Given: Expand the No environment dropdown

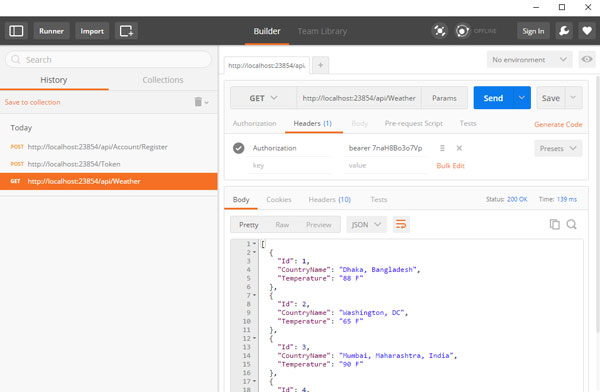Looking at the screenshot, I should pos(530,60).
